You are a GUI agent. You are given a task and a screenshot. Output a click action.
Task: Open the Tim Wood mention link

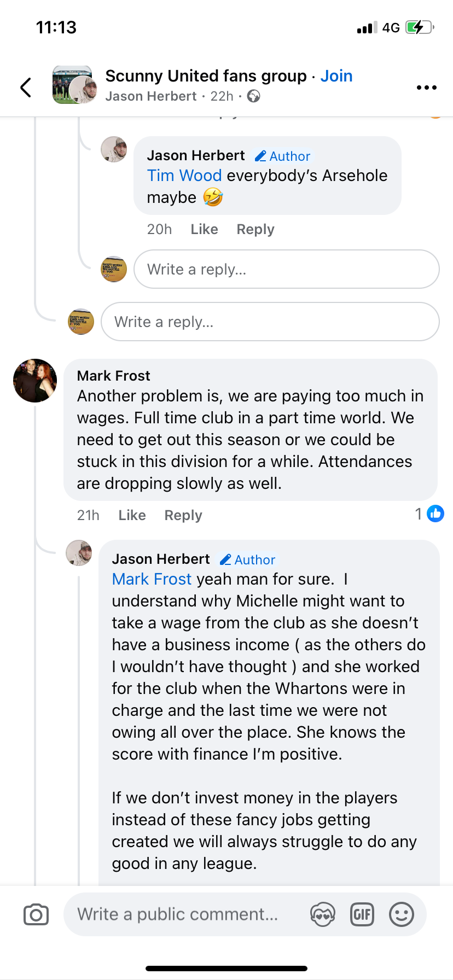click(184, 176)
